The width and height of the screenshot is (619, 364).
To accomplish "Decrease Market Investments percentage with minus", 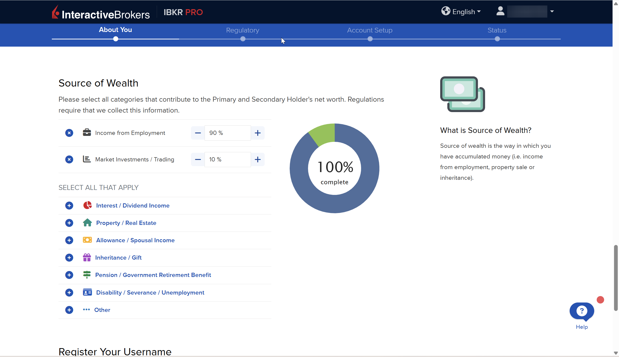I will [x=198, y=159].
